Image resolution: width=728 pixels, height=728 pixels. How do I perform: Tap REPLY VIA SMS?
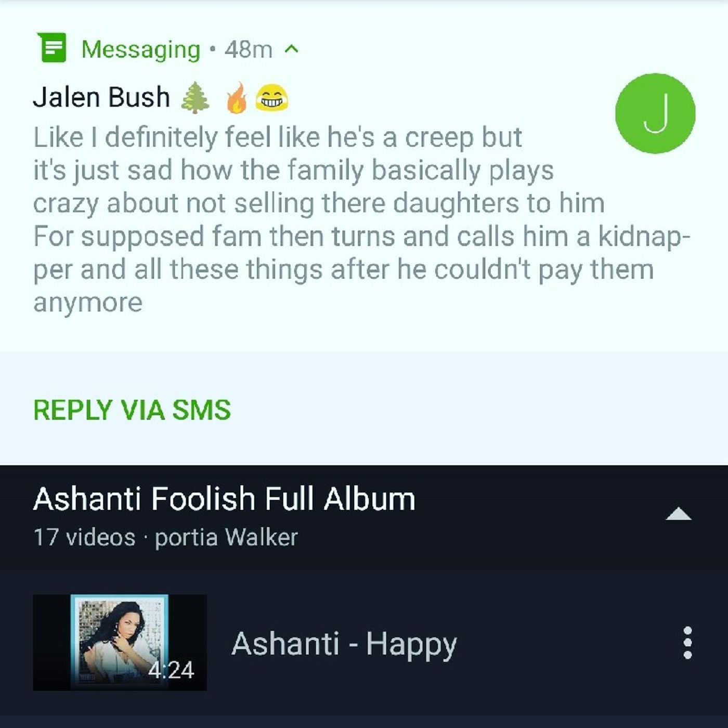point(132,410)
